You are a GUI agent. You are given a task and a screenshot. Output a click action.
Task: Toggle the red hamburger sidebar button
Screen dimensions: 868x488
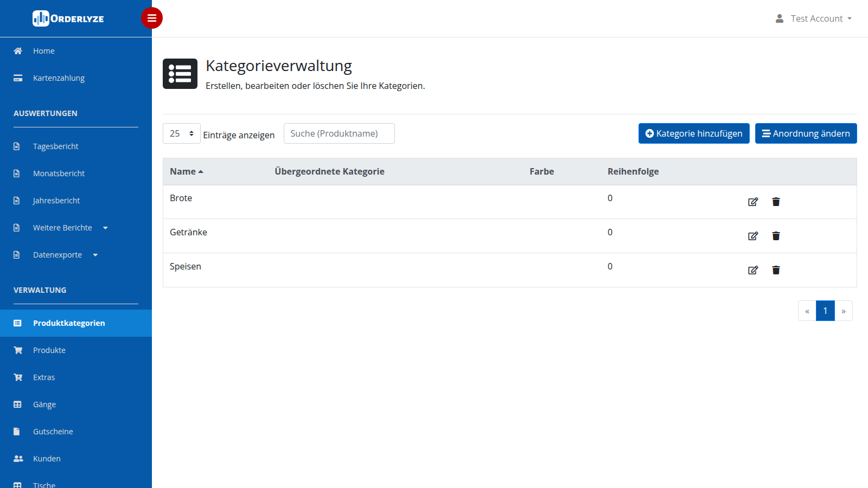pos(152,18)
